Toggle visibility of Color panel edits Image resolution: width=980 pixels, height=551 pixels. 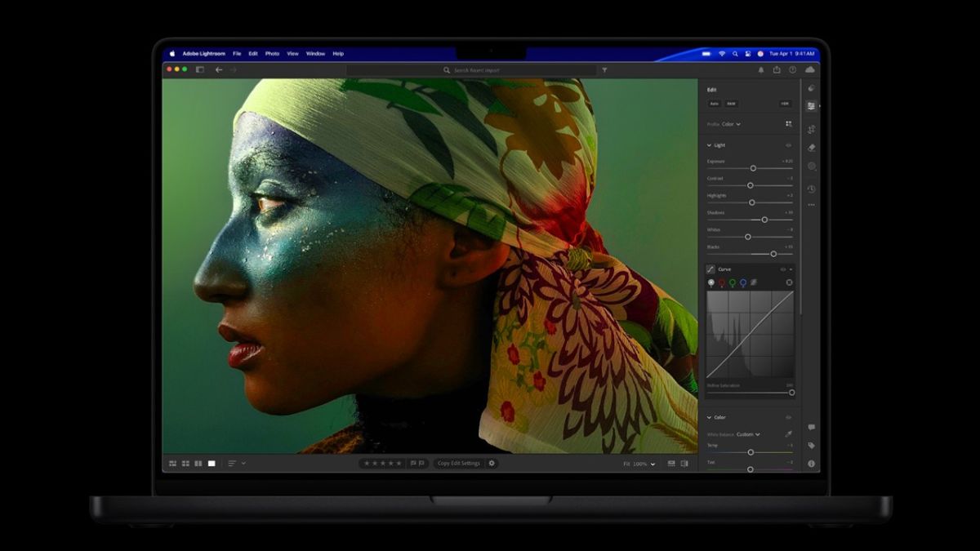tap(788, 417)
